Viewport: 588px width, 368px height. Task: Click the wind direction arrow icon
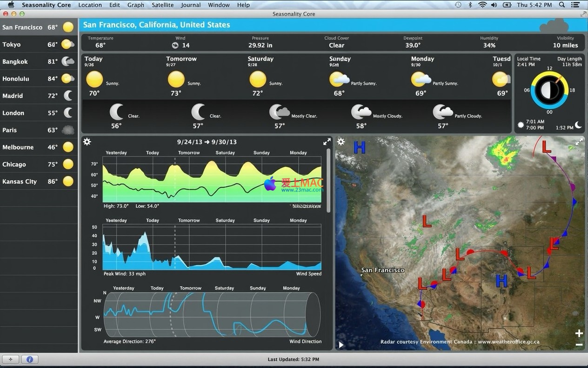175,45
